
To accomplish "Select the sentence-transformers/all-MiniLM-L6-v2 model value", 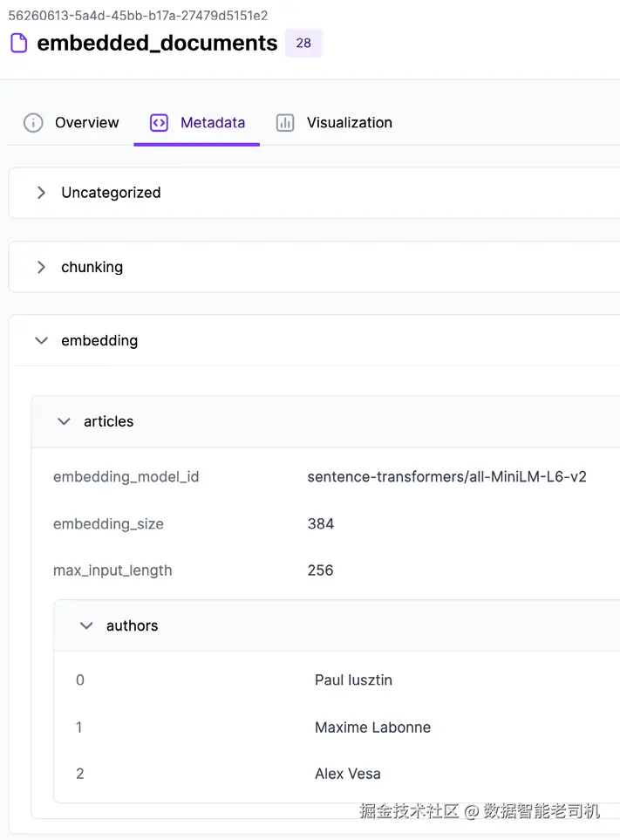I will pos(446,477).
